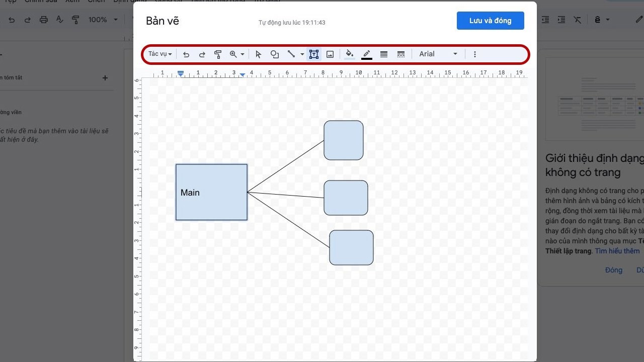Open the Tìm hiểu thêm link

coord(617,251)
